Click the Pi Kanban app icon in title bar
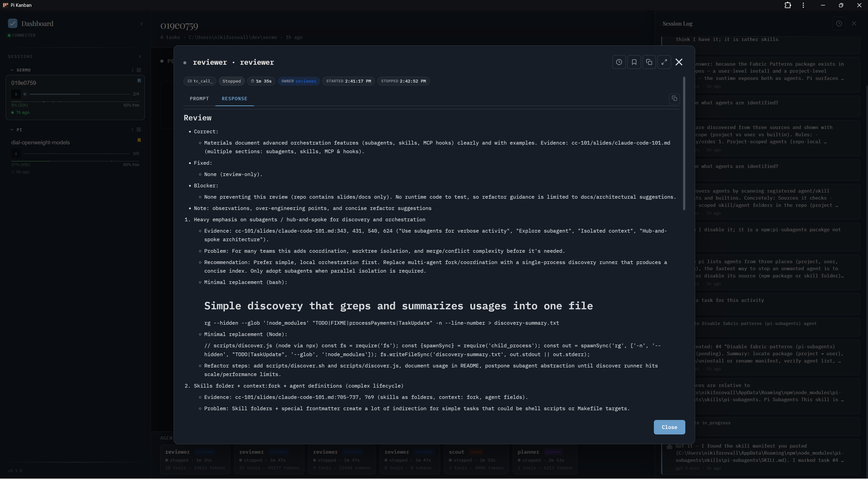Image resolution: width=868 pixels, height=479 pixels. point(5,5)
